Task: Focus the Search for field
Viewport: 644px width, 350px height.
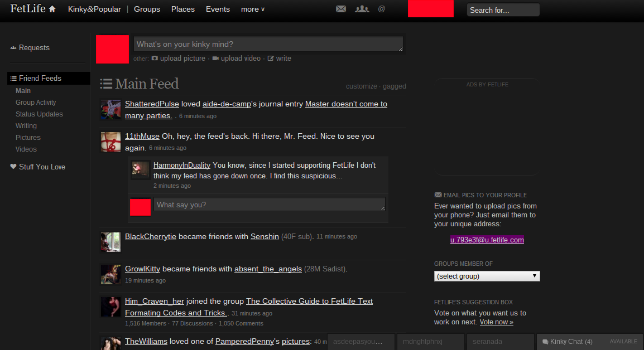Action: (x=503, y=10)
